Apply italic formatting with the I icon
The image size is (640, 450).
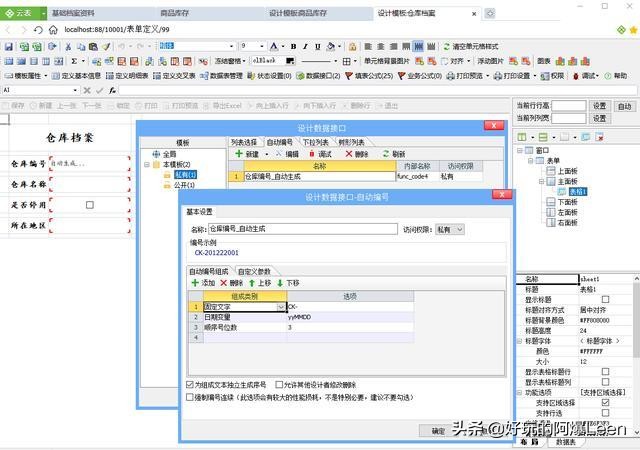tap(305, 47)
